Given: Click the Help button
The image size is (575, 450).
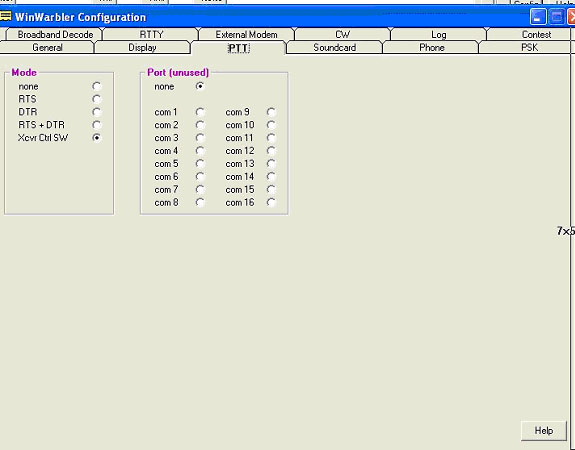Looking at the screenshot, I should coord(543,431).
